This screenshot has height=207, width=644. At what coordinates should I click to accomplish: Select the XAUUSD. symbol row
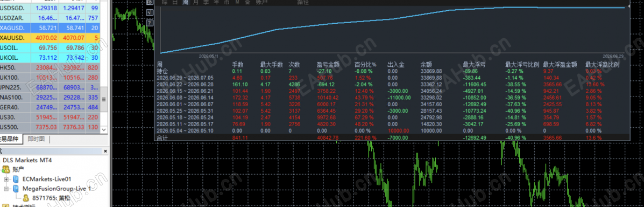tap(50, 38)
